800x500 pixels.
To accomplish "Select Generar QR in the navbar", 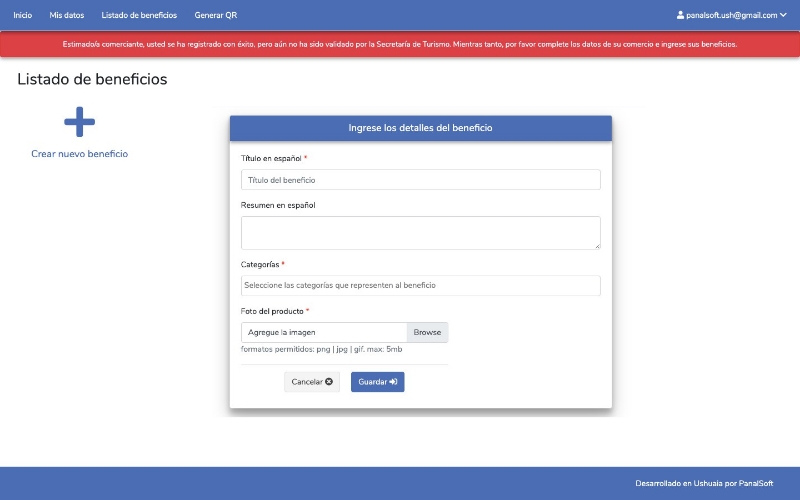I will (216, 15).
